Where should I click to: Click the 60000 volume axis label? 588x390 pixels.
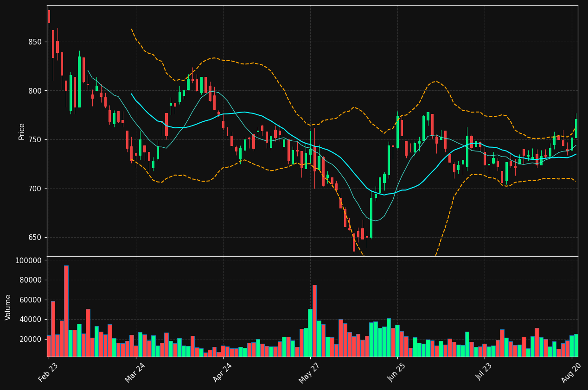coord(31,300)
